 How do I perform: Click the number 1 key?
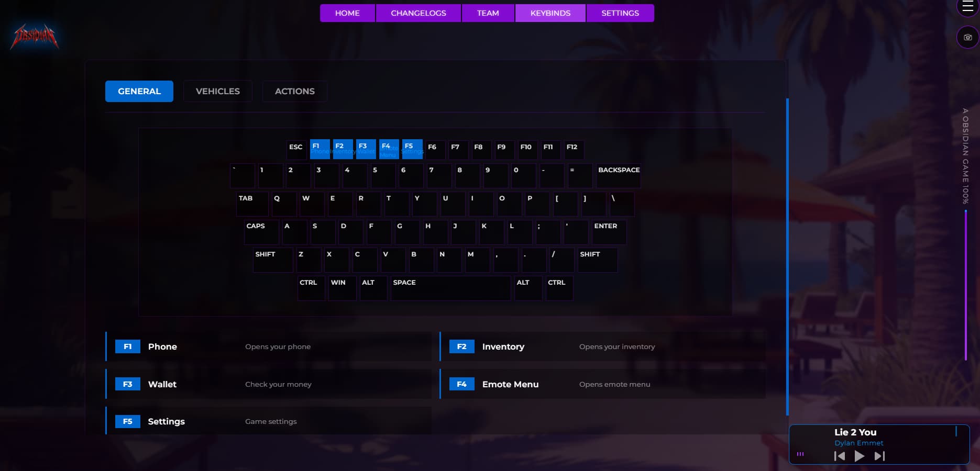pyautogui.click(x=270, y=175)
